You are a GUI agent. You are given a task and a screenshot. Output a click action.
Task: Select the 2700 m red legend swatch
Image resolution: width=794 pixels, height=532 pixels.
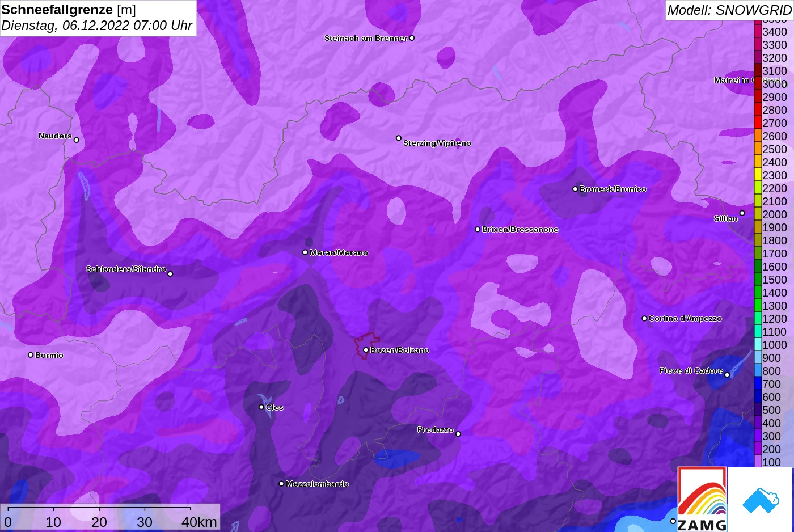pyautogui.click(x=758, y=123)
